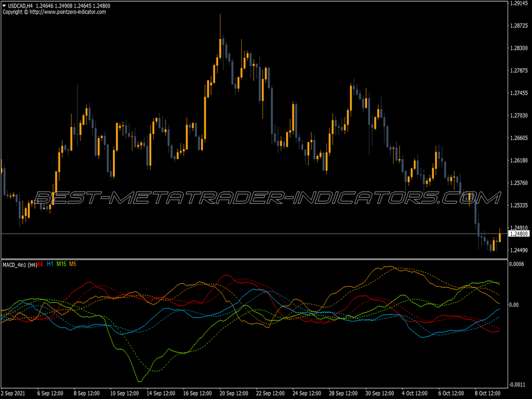Click the 22 Sep 12:00 time label

coord(270,393)
